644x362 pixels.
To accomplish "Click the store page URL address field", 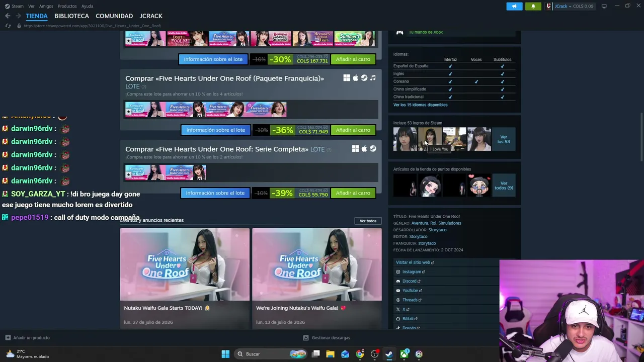I will [92, 26].
